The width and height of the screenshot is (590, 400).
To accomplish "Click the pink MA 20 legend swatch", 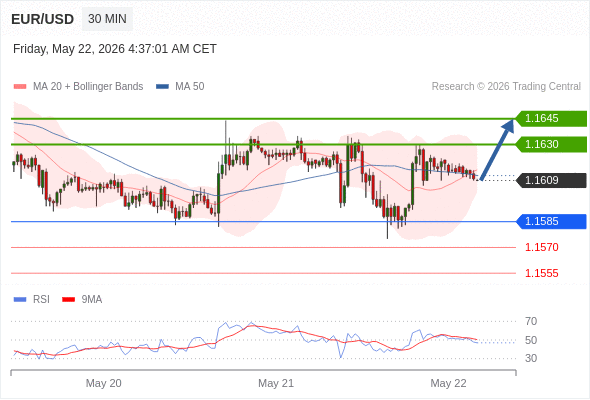I will pyautogui.click(x=20, y=87).
